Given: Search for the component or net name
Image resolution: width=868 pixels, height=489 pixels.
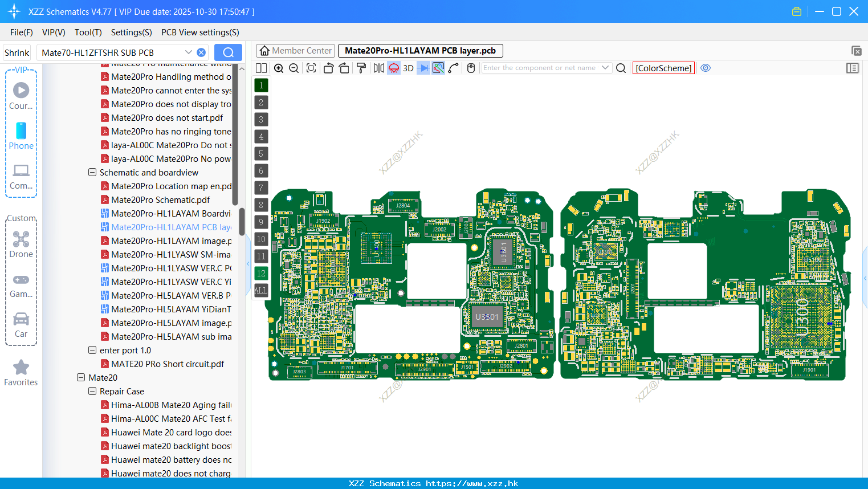Looking at the screenshot, I should pyautogui.click(x=621, y=68).
